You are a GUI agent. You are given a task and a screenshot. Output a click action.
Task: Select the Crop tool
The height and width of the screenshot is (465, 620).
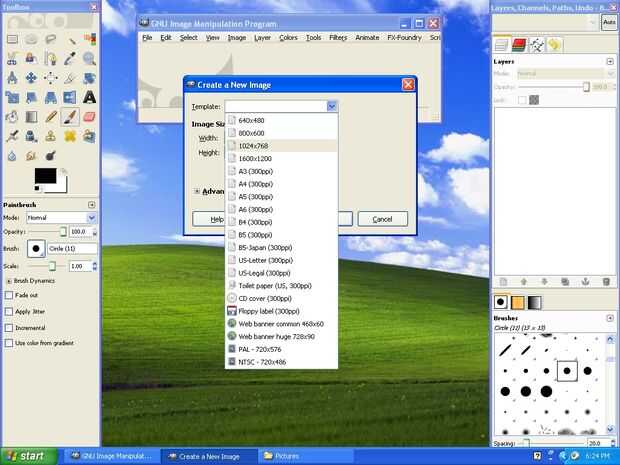[x=70, y=78]
